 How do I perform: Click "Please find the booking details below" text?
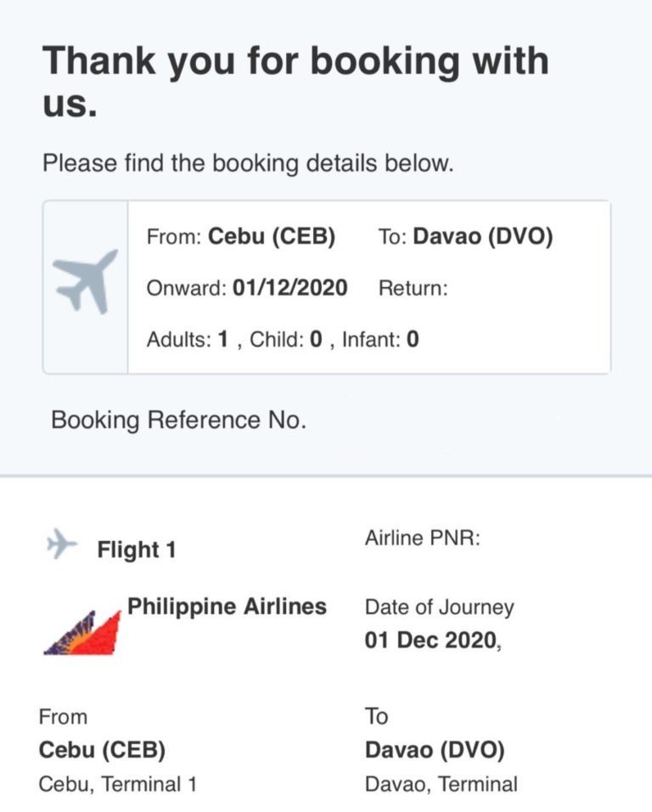[x=248, y=163]
